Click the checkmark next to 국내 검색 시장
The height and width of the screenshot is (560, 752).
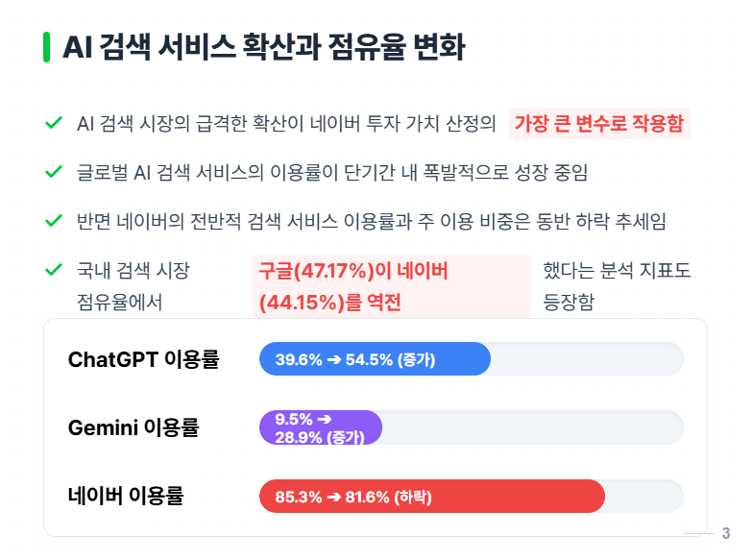(x=53, y=270)
